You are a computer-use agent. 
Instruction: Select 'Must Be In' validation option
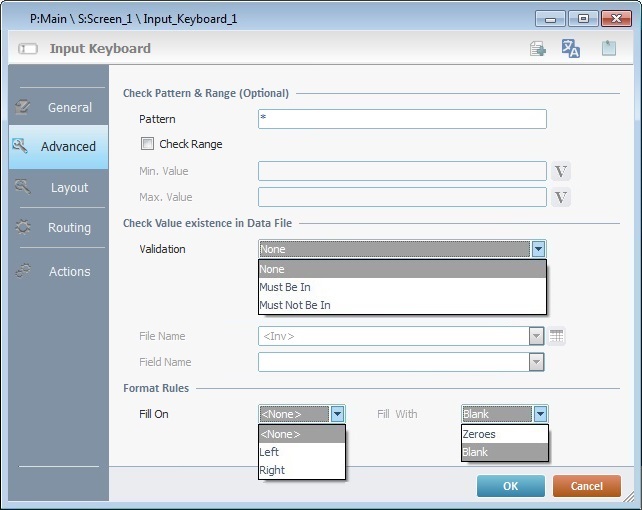(x=285, y=287)
